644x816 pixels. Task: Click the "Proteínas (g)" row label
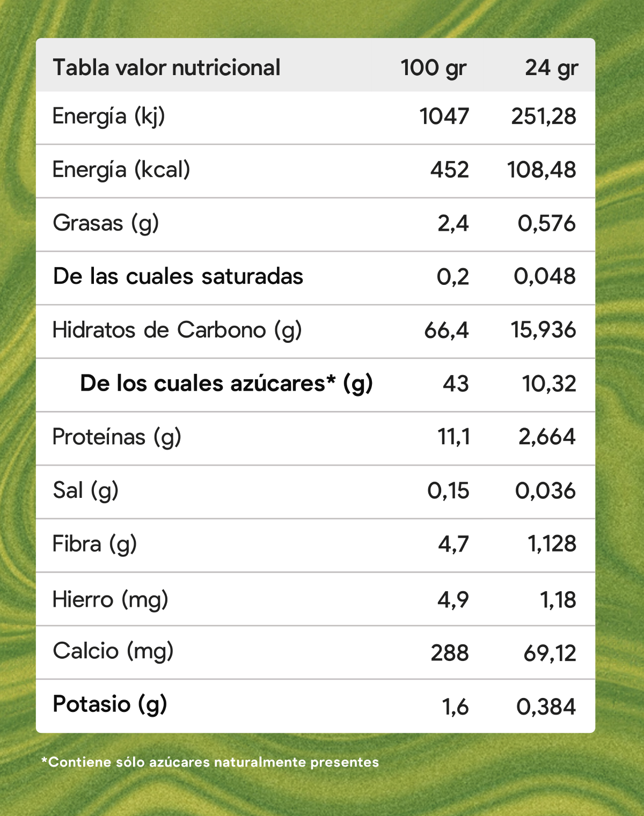[116, 437]
